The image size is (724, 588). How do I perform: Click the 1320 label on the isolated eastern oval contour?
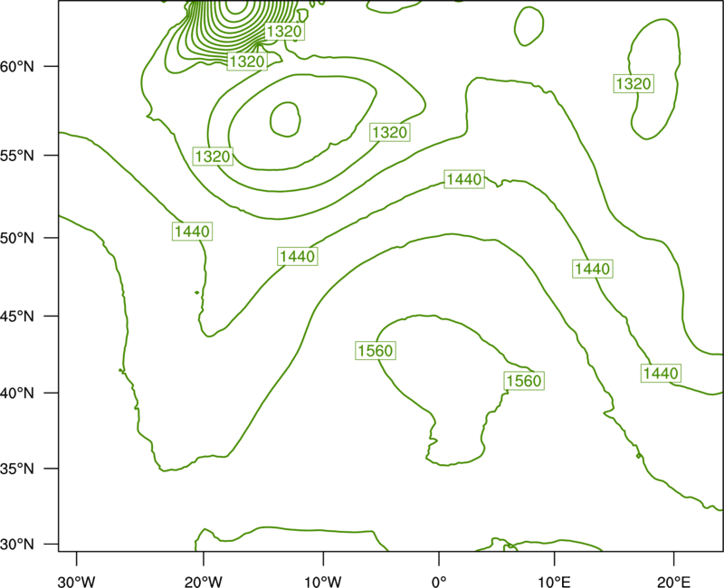[x=633, y=83]
